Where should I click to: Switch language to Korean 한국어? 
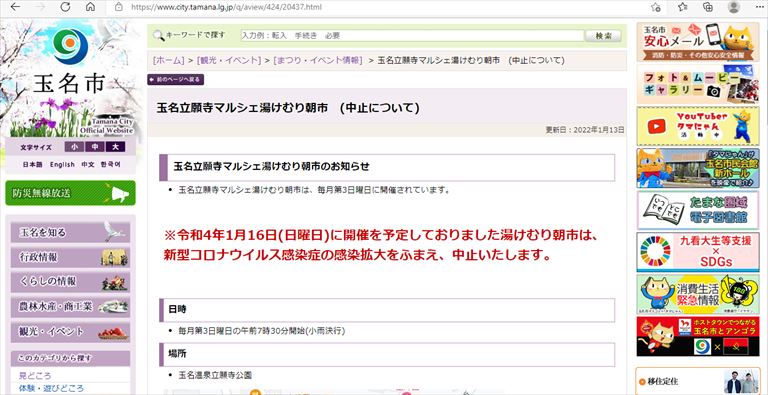[111, 165]
